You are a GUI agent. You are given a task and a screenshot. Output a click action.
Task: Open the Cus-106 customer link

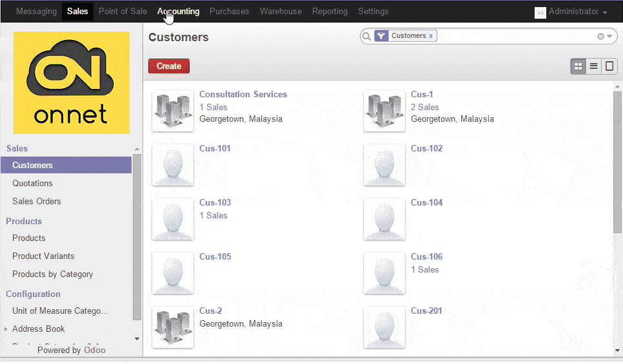pyautogui.click(x=426, y=256)
